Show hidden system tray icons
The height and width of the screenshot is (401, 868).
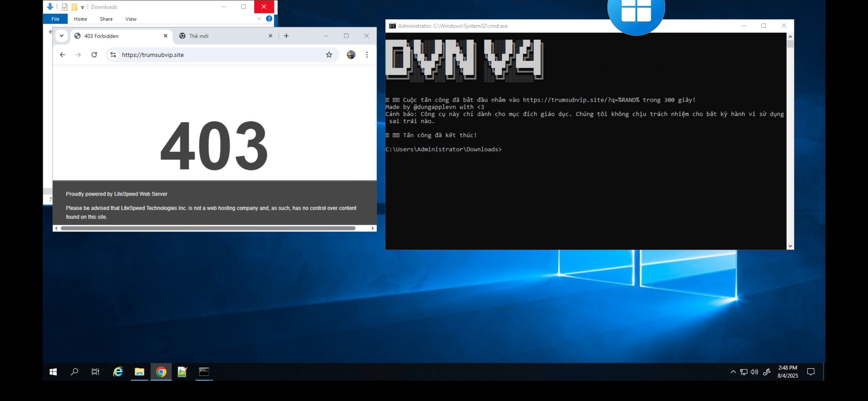click(x=733, y=372)
